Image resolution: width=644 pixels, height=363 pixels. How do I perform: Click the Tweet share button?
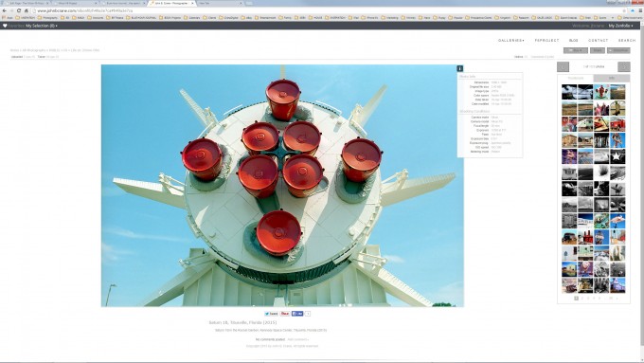(x=271, y=314)
